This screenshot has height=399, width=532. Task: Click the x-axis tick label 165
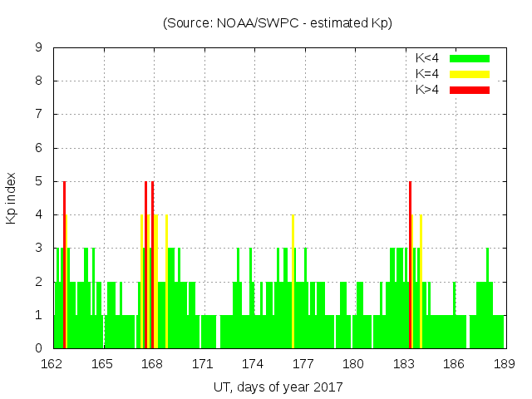[102, 364]
